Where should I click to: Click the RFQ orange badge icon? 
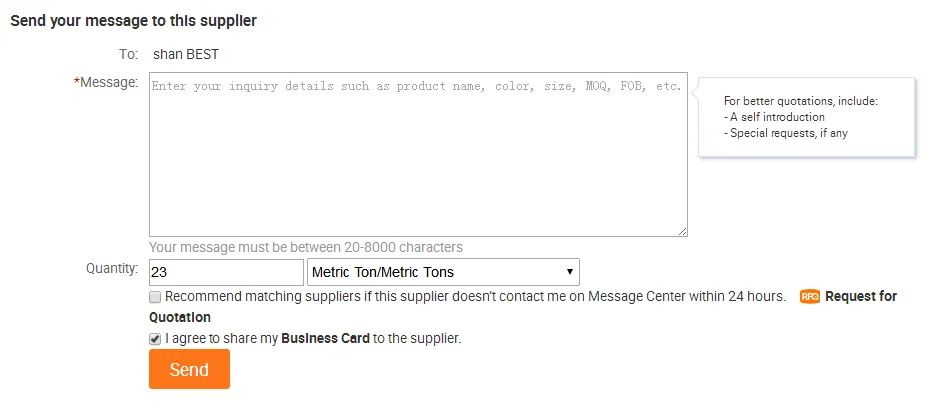(x=810, y=297)
